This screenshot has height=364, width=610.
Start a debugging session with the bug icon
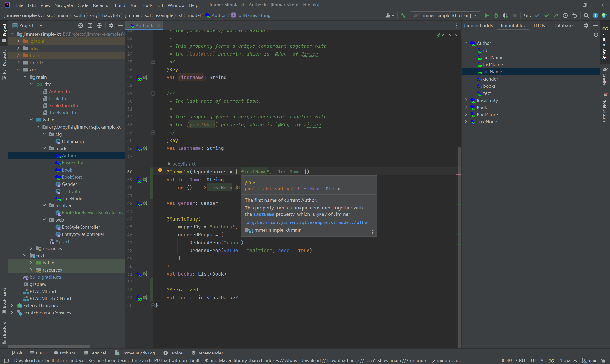pos(496,15)
